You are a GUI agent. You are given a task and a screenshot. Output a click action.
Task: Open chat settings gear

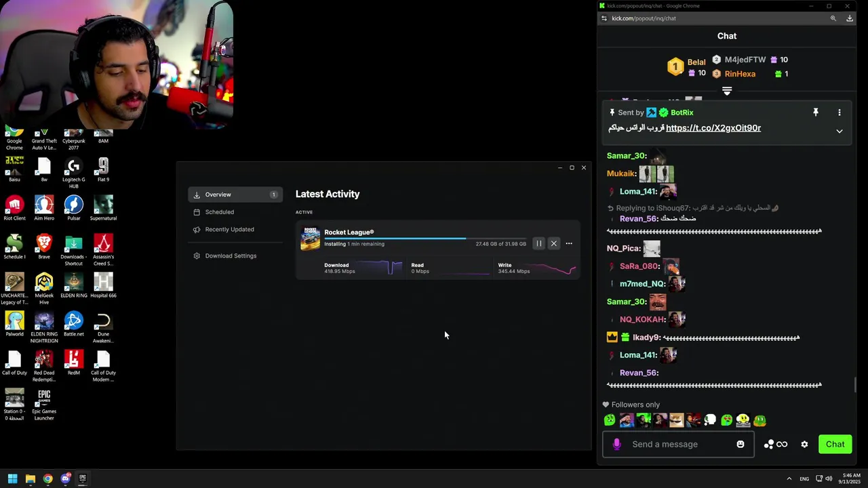click(x=804, y=445)
